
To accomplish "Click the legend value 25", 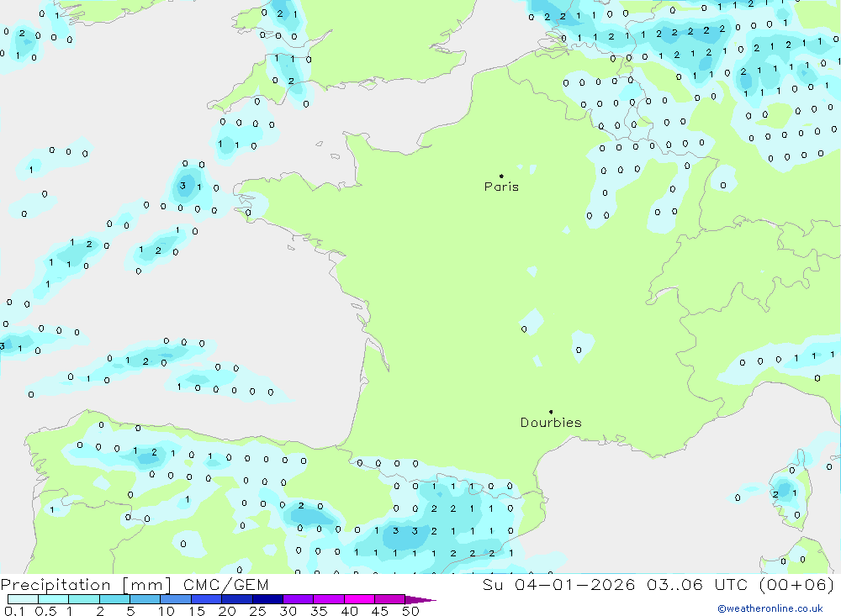I will coord(258,611).
